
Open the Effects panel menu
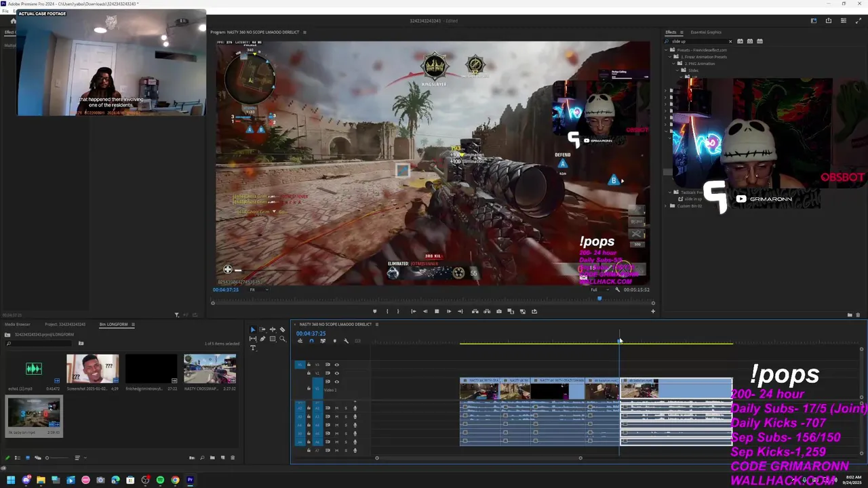click(x=682, y=32)
